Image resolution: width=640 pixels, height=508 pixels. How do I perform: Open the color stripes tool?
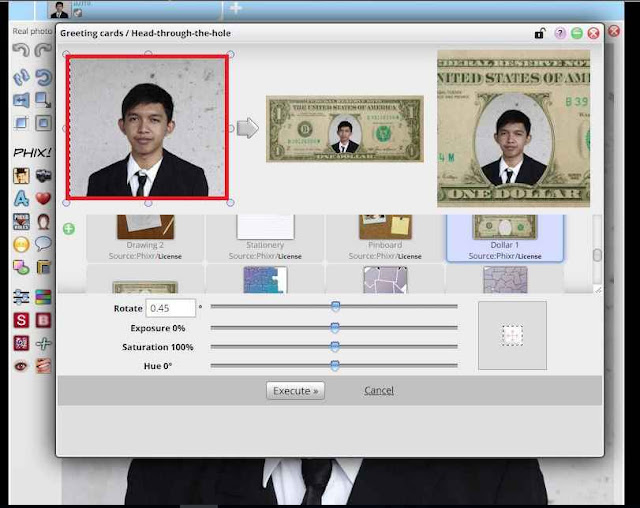coord(43,297)
